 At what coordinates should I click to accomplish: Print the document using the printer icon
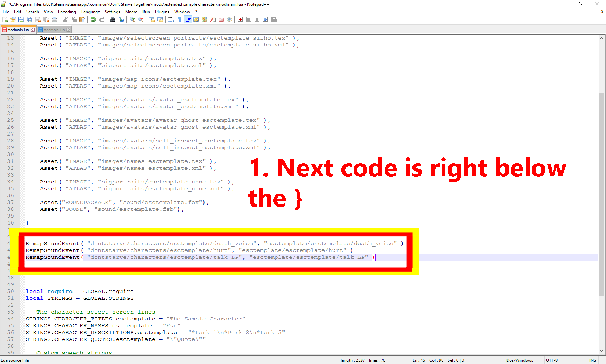coord(54,19)
